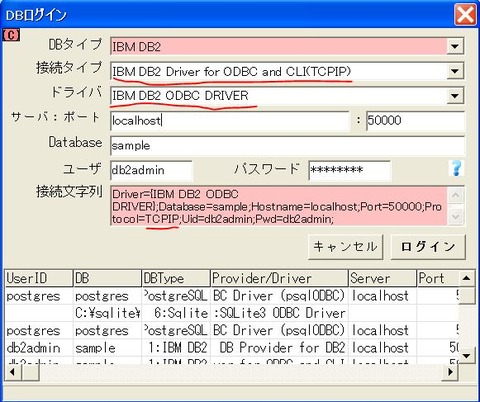Click the horizontal scrollbar thumb
This screenshot has width=480, height=402.
[x=30, y=372]
